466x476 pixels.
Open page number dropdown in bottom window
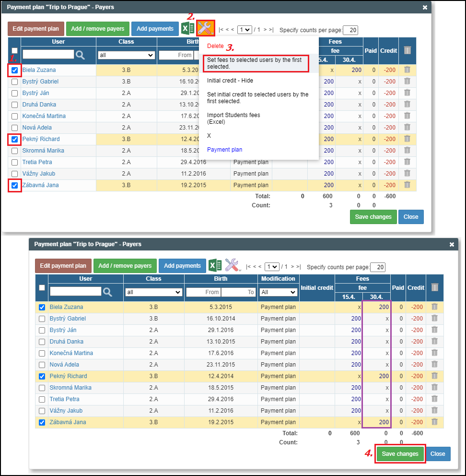272,267
